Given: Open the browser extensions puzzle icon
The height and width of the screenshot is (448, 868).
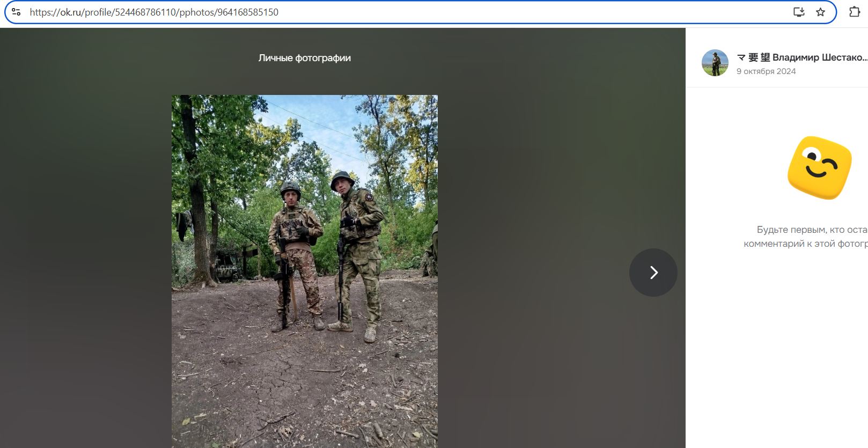Looking at the screenshot, I should [855, 12].
